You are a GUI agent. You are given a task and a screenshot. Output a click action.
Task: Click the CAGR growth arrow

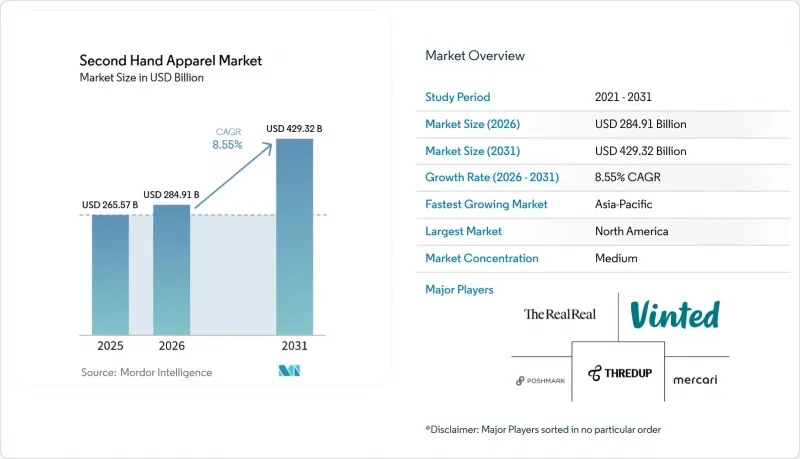point(234,175)
